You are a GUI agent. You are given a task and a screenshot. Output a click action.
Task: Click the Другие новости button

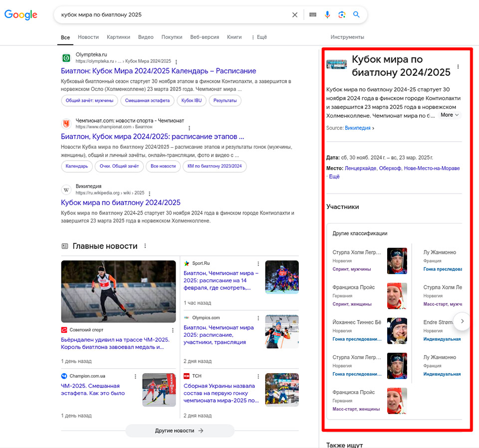click(x=180, y=431)
